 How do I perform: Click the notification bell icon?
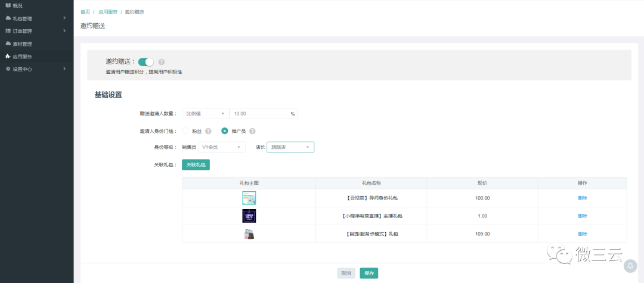[x=630, y=266]
